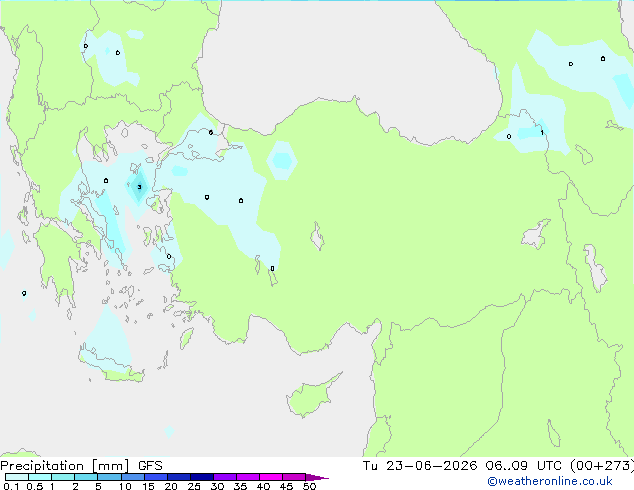The image size is (634, 490).
Task: Click the "0.1" legend value label
Action: pyautogui.click(x=11, y=486)
